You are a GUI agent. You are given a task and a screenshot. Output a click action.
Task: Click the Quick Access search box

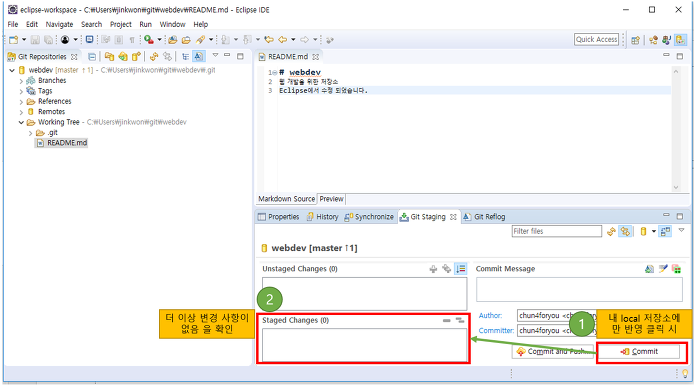(596, 39)
